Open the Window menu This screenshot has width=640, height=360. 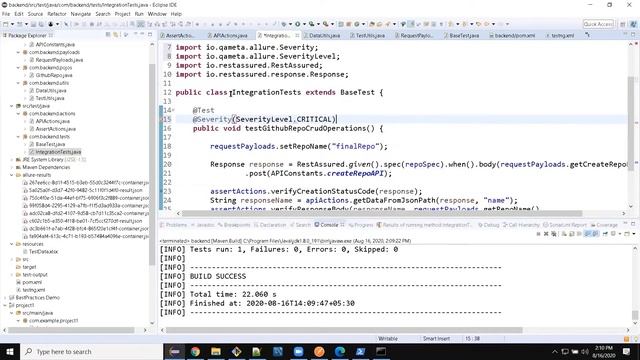click(157, 14)
